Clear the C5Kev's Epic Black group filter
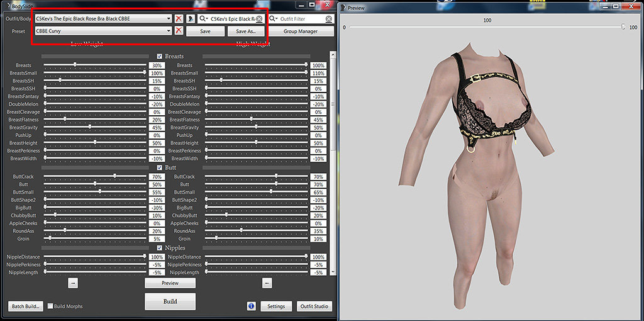Viewport: 644px width, 321px height. (259, 19)
